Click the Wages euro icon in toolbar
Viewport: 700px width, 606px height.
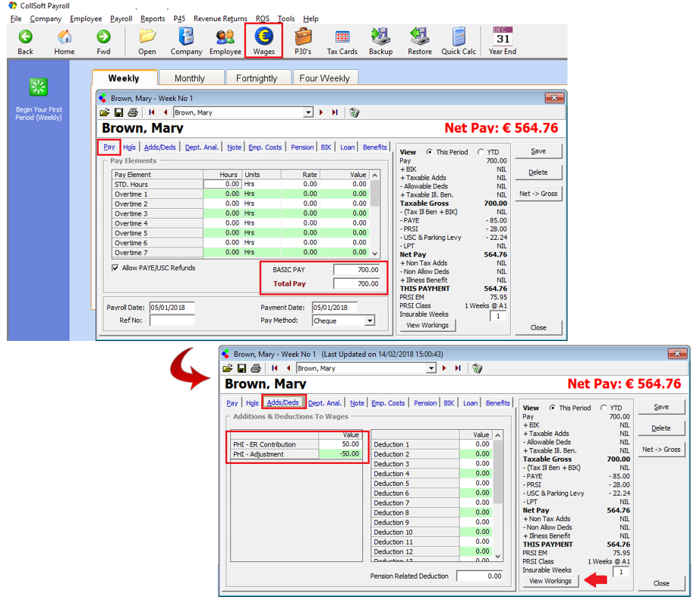263,36
